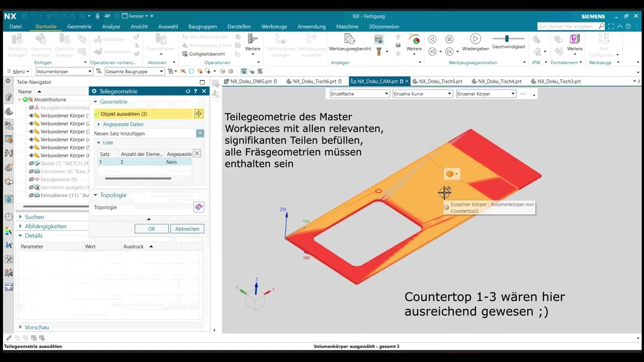644x362 pixels.
Task: Expand the Vorschau section
Action: 21,327
